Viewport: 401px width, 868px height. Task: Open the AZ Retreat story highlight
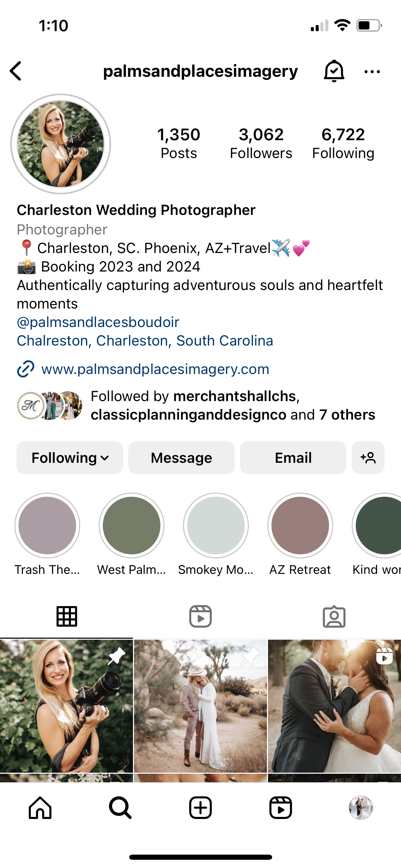click(300, 534)
